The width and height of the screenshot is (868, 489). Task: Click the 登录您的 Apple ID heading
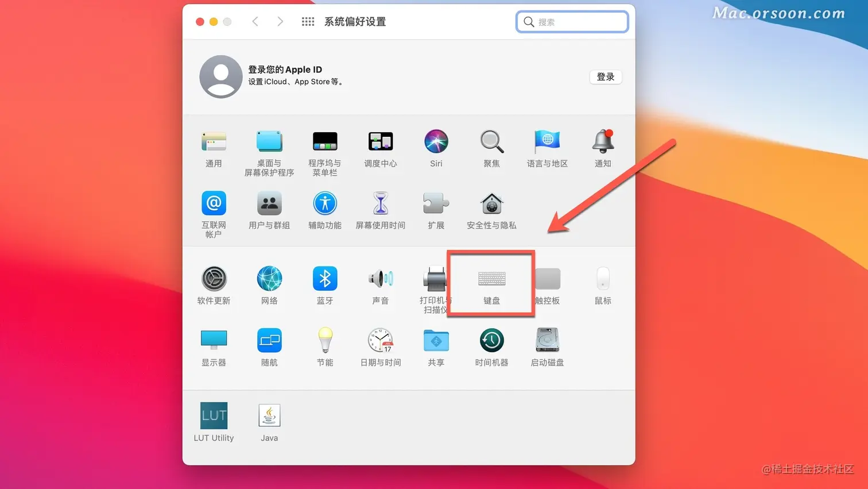pyautogui.click(x=285, y=70)
